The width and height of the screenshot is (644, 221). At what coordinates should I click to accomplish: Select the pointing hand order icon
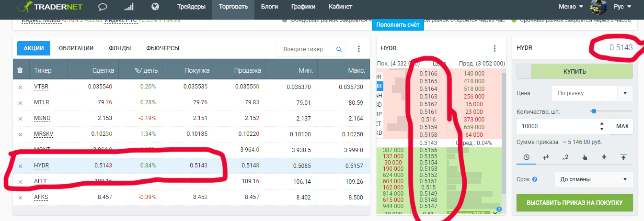coord(584,157)
